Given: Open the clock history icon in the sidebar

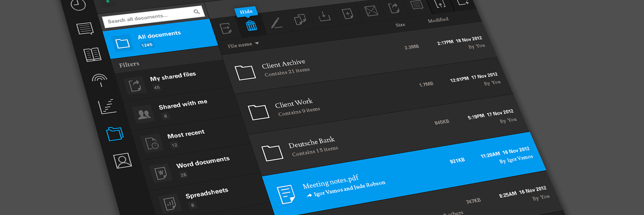Looking at the screenshot, I should [x=78, y=4].
